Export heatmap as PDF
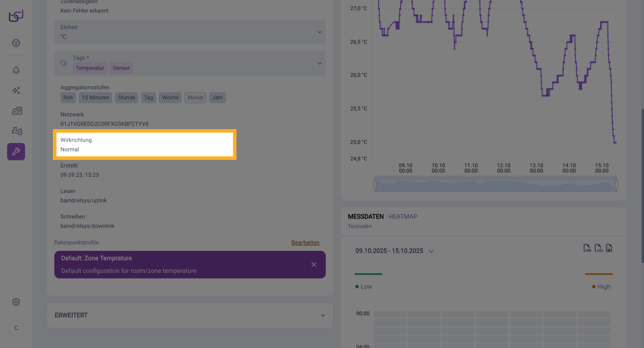Viewport: 644px width, 348px height. click(587, 248)
